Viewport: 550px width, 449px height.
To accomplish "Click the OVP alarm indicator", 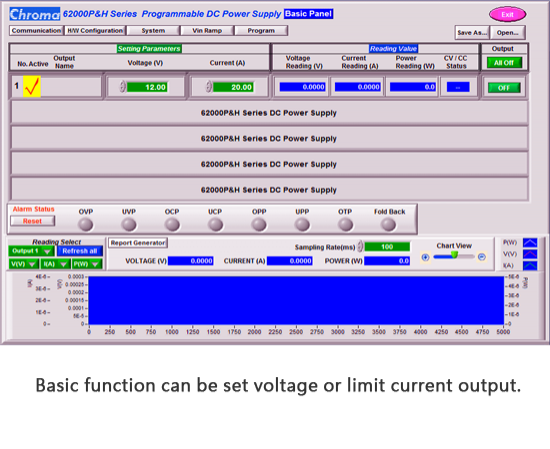I will [86, 224].
